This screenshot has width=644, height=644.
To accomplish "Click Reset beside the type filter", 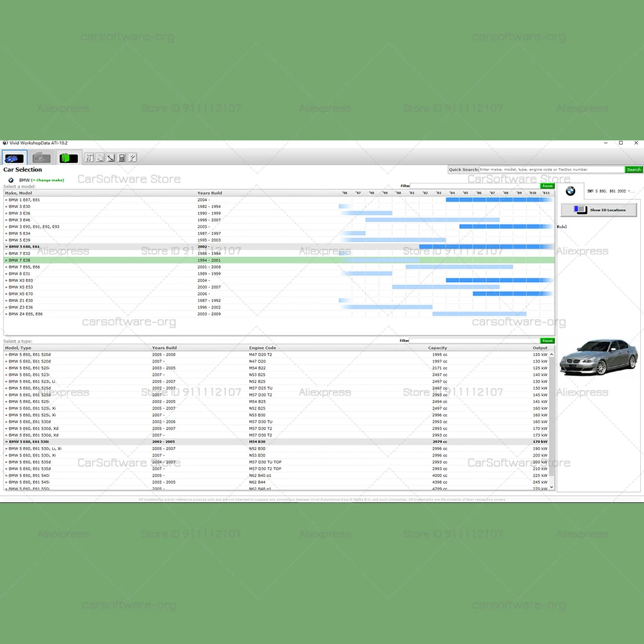I will tap(547, 341).
